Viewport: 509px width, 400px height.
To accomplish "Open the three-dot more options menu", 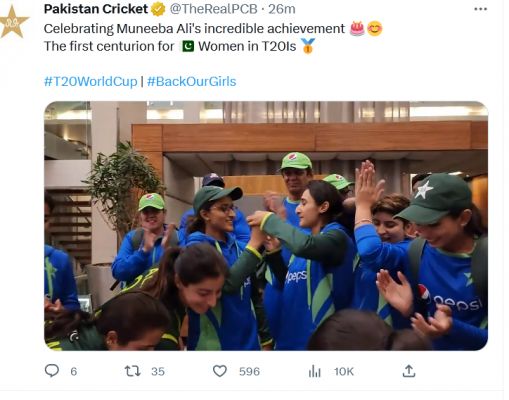I will [x=480, y=9].
